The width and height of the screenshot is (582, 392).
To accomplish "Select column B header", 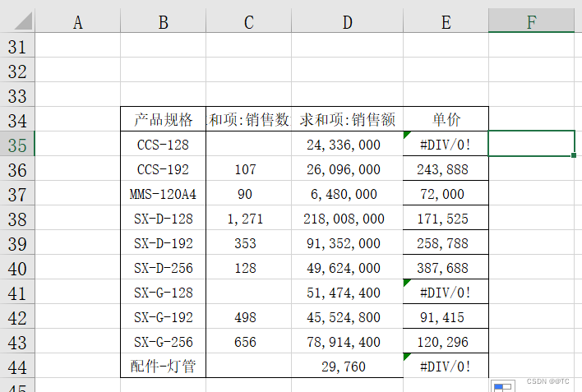I will pyautogui.click(x=164, y=22).
